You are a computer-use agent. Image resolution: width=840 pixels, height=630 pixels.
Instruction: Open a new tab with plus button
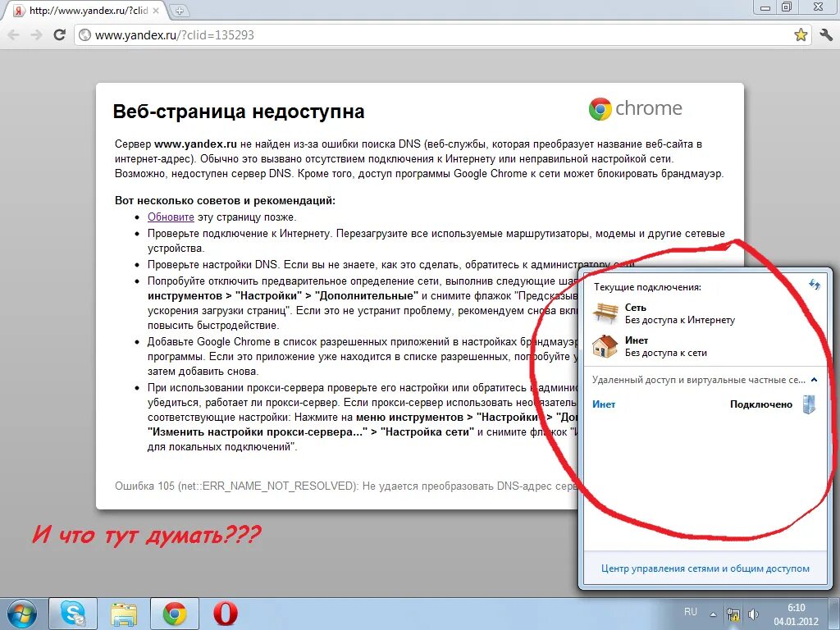(x=179, y=10)
